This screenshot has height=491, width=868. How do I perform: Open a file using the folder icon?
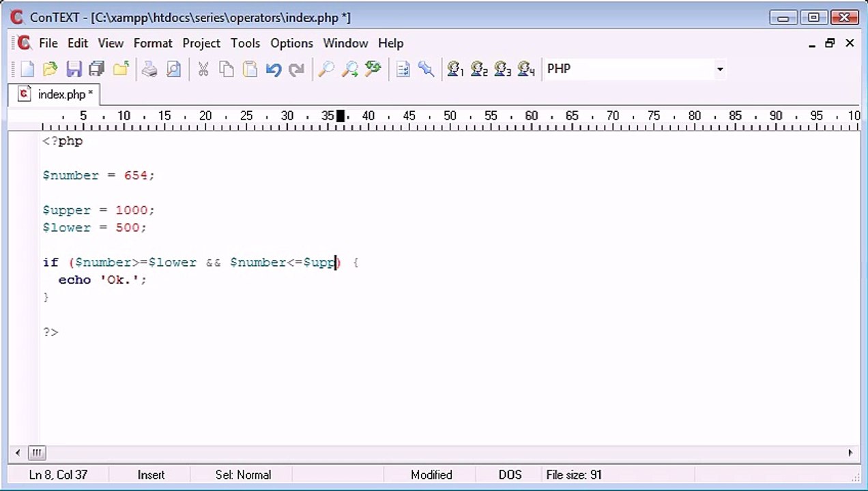coord(50,69)
